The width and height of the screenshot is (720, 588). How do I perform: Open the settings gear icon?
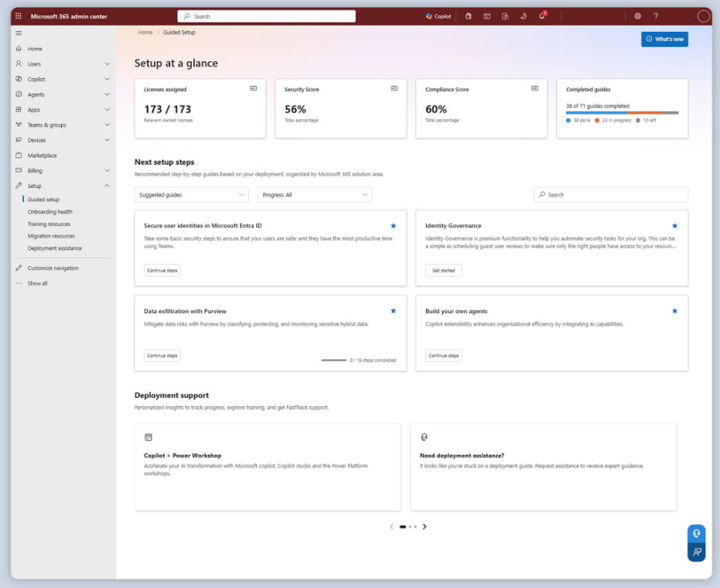click(637, 16)
